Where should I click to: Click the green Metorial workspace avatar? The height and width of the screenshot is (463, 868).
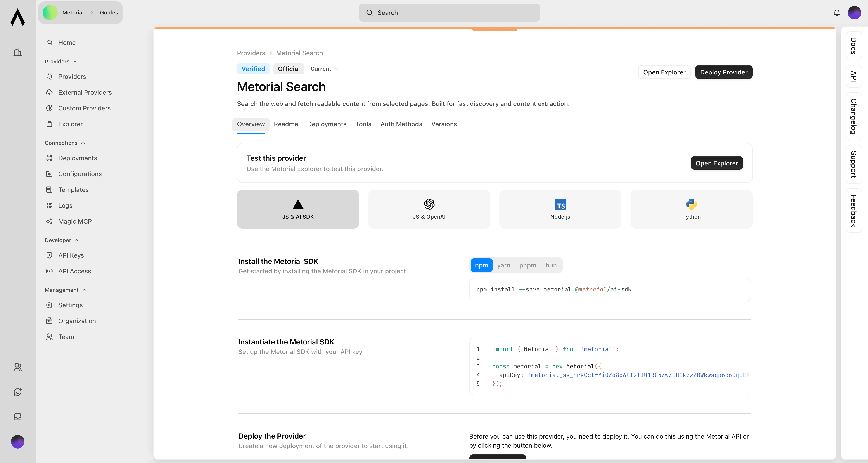pyautogui.click(x=50, y=13)
